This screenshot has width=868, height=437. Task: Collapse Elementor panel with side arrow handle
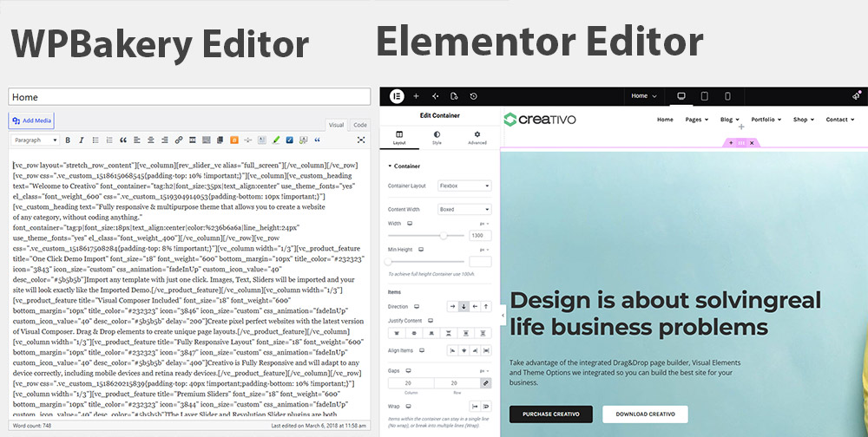[503, 316]
